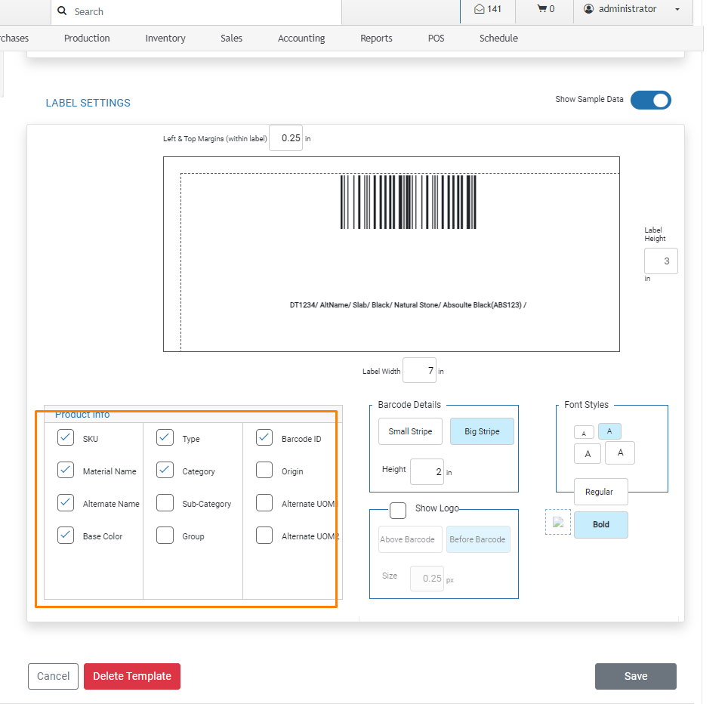
Task: Check the Alternate UOM1 checkbox
Action: tap(264, 502)
